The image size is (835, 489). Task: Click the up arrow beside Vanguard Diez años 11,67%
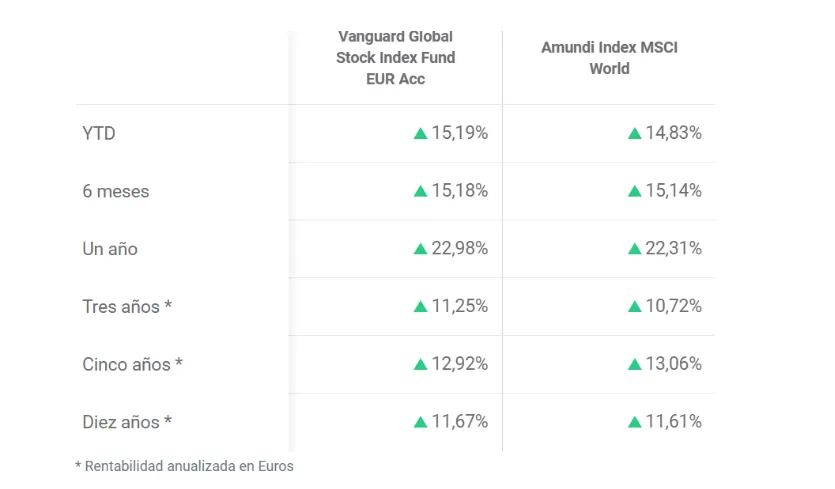click(x=420, y=423)
